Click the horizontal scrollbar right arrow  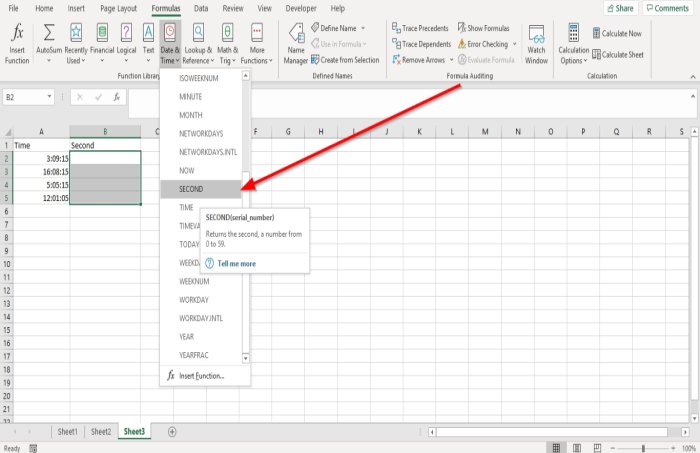(x=685, y=432)
